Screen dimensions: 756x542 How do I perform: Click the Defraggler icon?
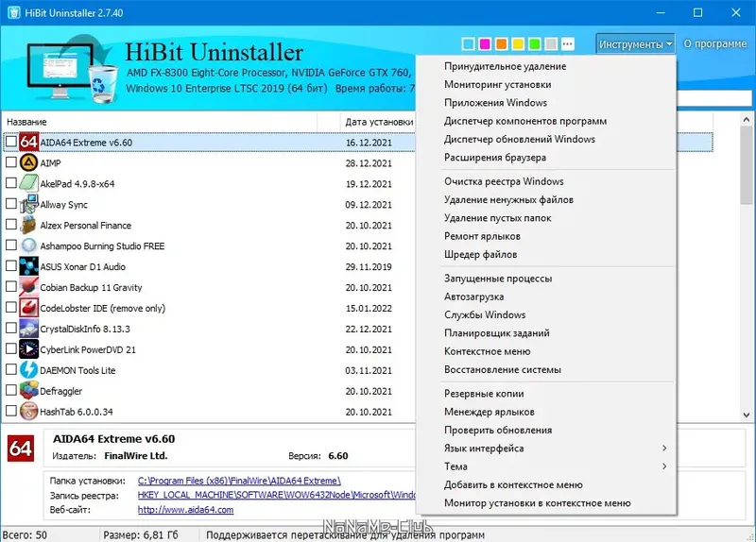tap(29, 391)
